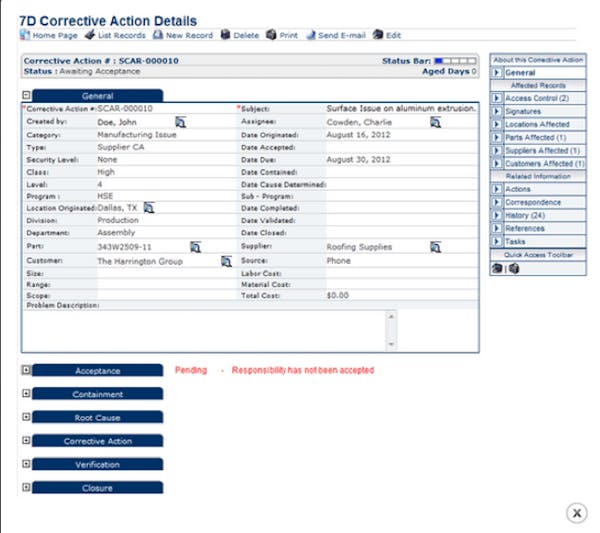The width and height of the screenshot is (600, 533).
Task: Expand the Root Cause section plus box
Action: 26,417
